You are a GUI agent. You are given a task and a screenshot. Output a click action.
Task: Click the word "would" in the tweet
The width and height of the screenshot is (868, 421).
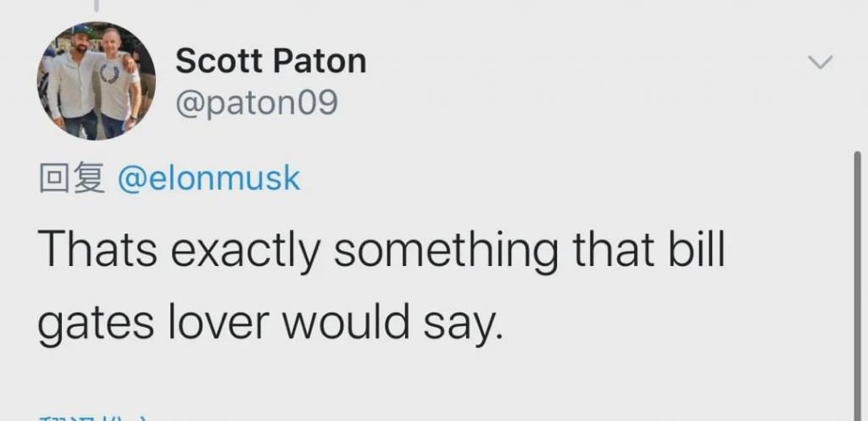click(346, 320)
